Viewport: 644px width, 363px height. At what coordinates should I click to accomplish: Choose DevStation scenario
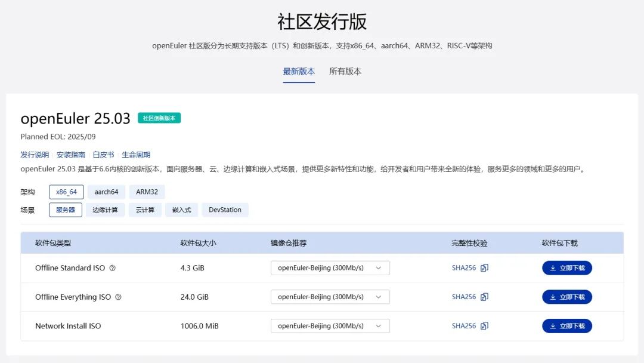225,210
